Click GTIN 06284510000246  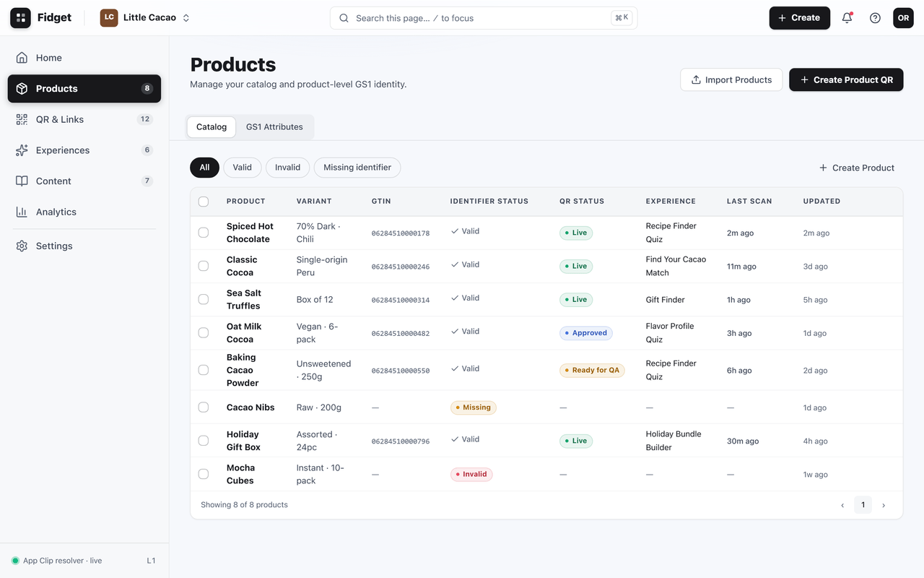coord(401,267)
